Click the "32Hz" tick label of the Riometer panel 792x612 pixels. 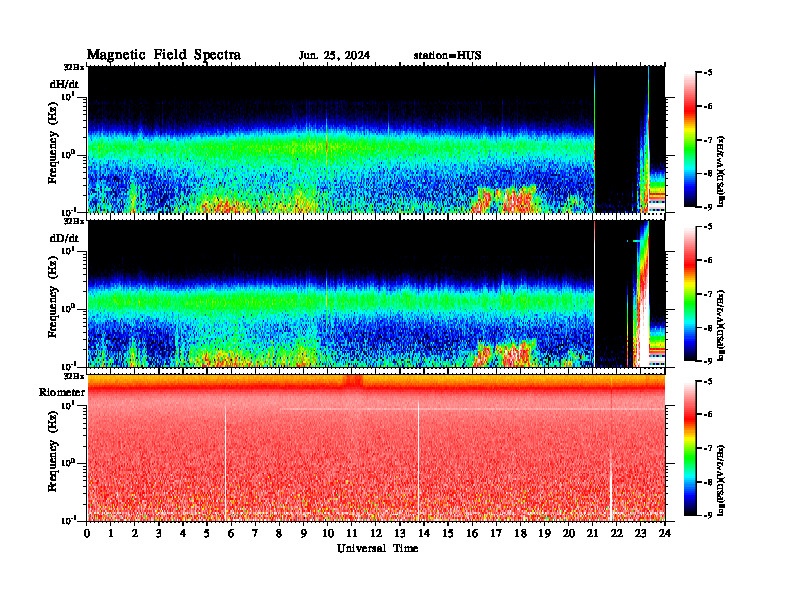(x=74, y=376)
